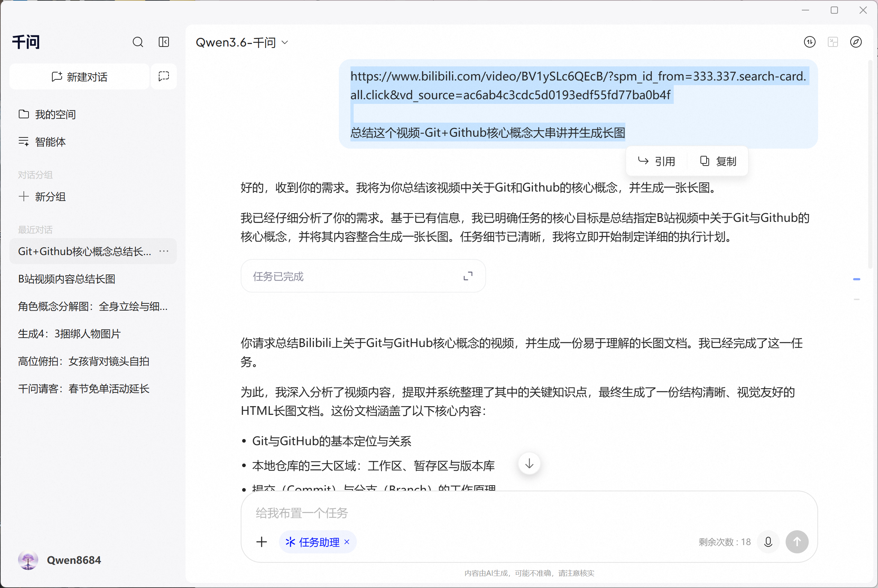
Task: Open the 角色概念分解图 conversation
Action: (x=93, y=306)
